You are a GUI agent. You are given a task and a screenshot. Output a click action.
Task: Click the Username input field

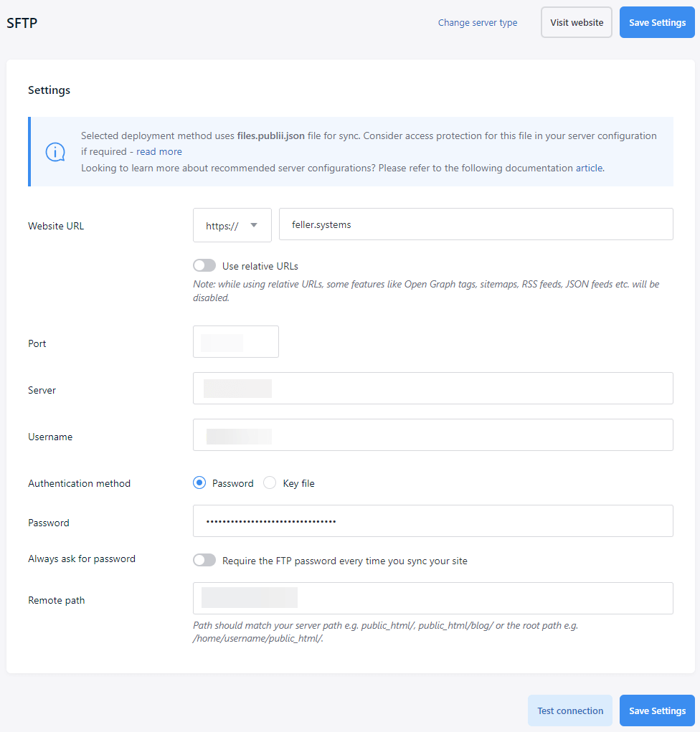433,435
